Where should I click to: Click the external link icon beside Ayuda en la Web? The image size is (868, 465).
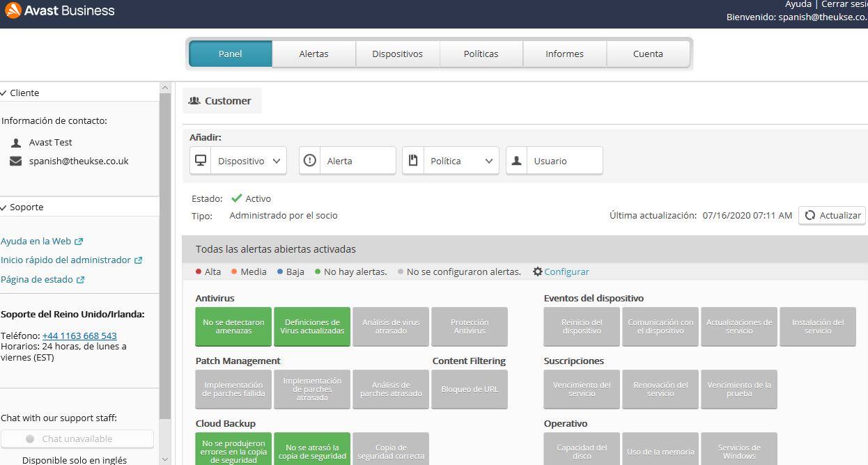79,242
